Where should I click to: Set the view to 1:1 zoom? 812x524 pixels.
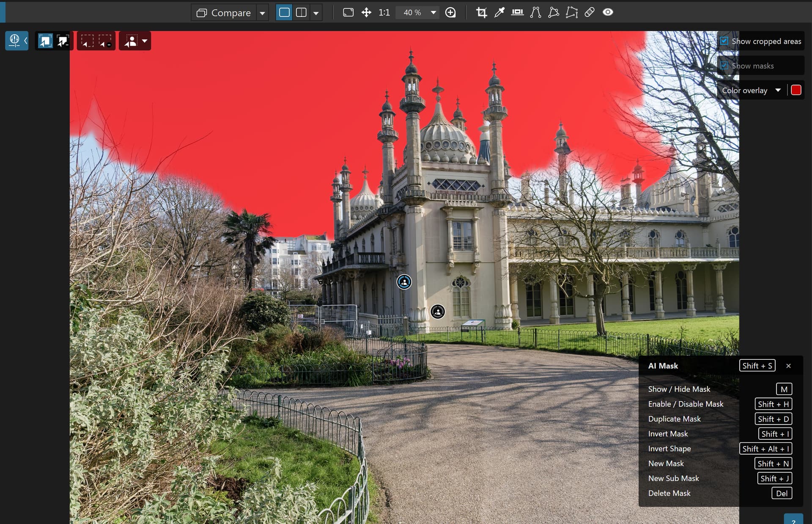384,12
